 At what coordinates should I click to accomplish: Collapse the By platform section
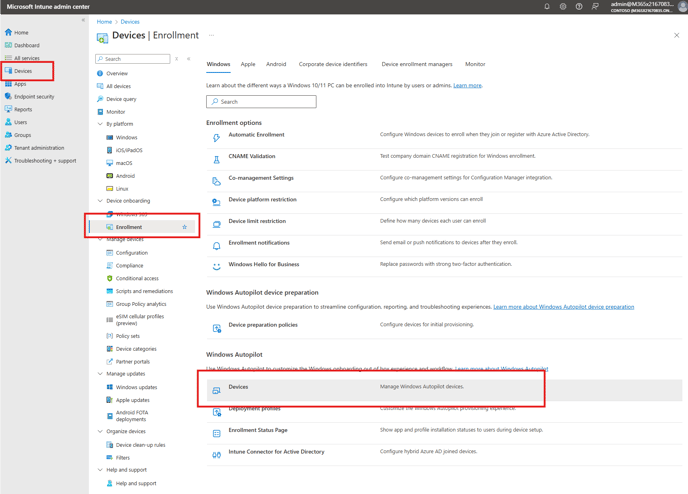pos(100,124)
